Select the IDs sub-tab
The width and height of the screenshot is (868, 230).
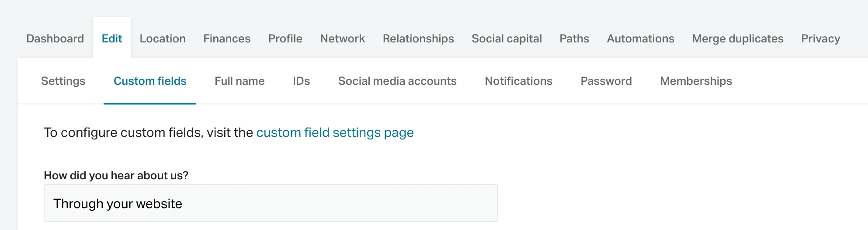point(301,81)
